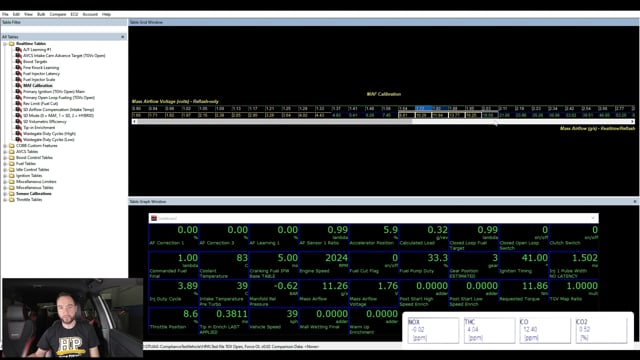Screen dimensions: 640x360
Task: Click the Tip-in Enrichment table icon
Action: point(18,127)
